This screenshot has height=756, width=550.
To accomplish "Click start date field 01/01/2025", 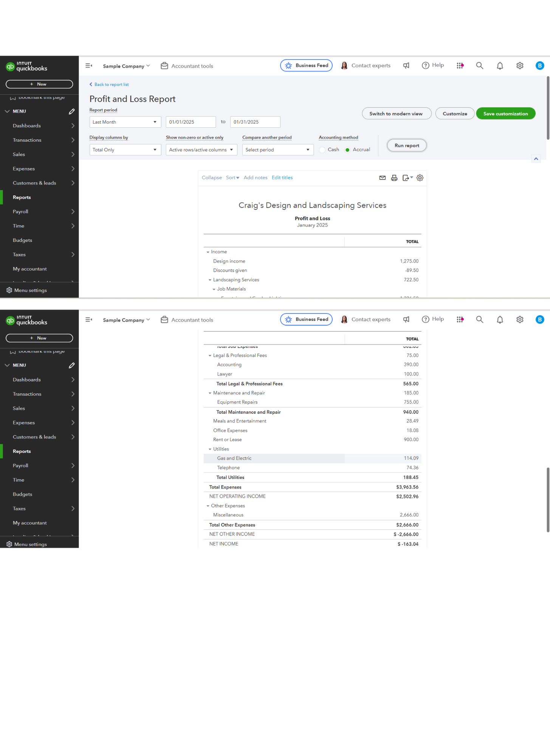I will [x=191, y=122].
